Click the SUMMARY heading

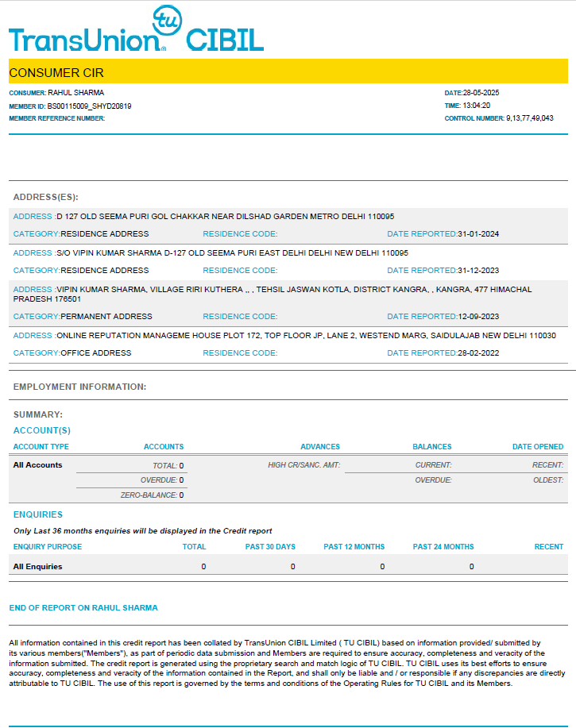click(x=37, y=414)
